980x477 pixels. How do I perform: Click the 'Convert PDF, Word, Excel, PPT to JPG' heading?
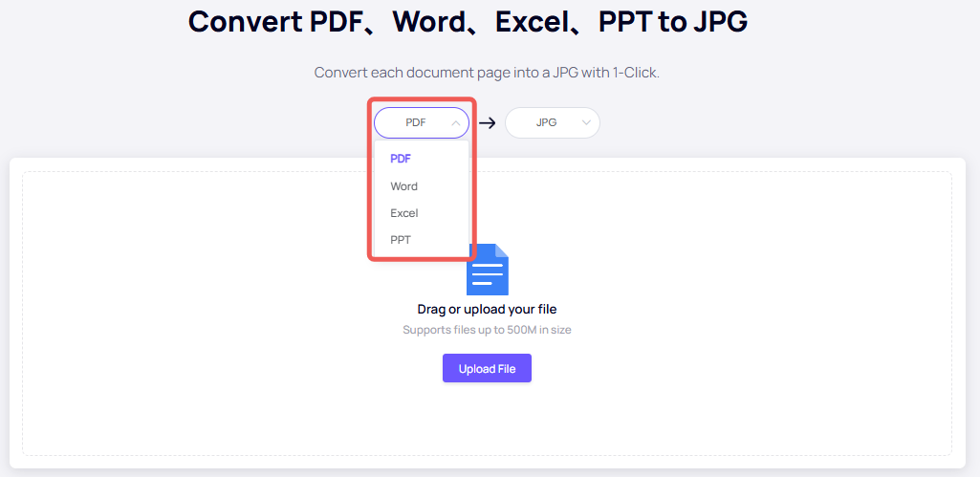(468, 22)
